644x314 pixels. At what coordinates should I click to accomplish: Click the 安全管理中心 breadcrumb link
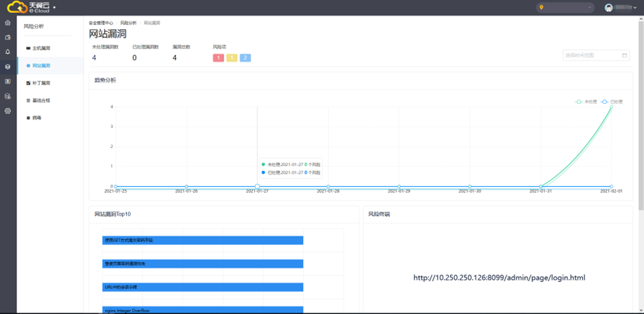tap(101, 23)
